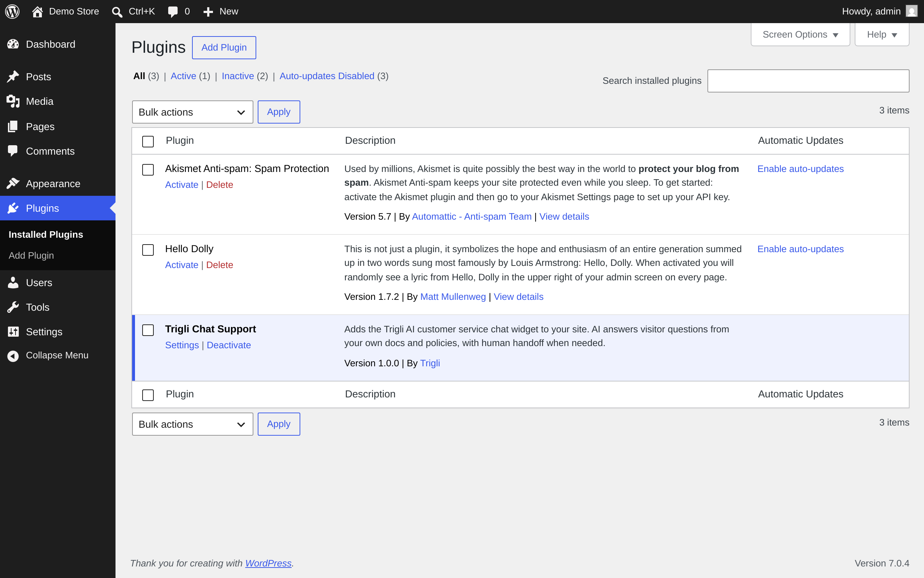Go to Installed Plugins submenu
Screen dimensions: 924x578
point(46,234)
